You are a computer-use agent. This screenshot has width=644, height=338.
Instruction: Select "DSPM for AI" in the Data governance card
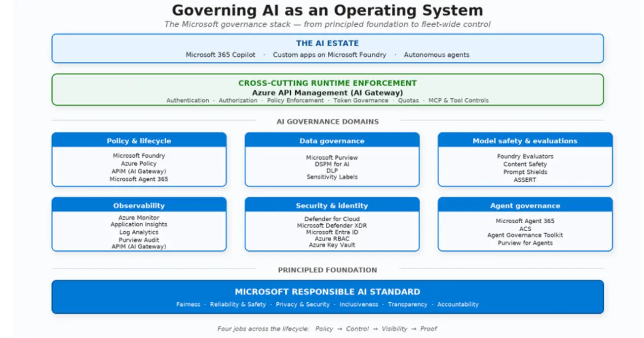[x=332, y=164]
